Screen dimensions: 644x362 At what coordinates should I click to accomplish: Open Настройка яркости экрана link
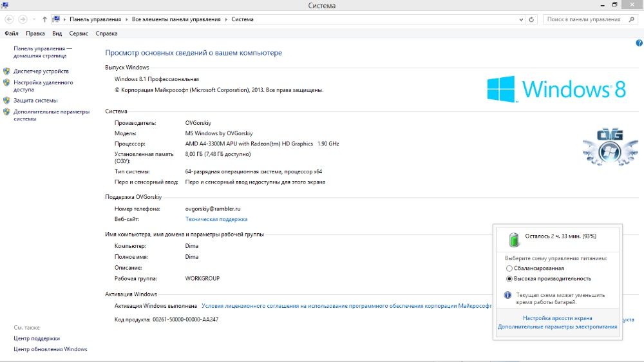click(x=557, y=318)
